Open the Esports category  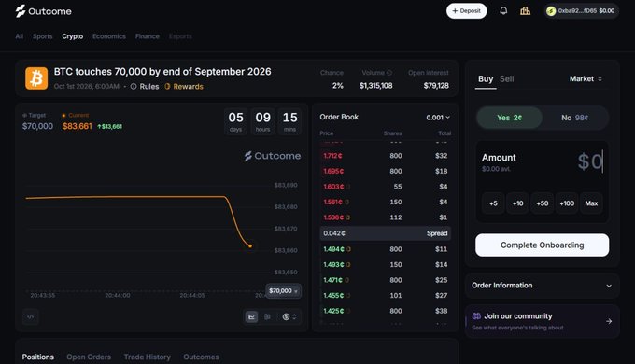pyautogui.click(x=180, y=36)
